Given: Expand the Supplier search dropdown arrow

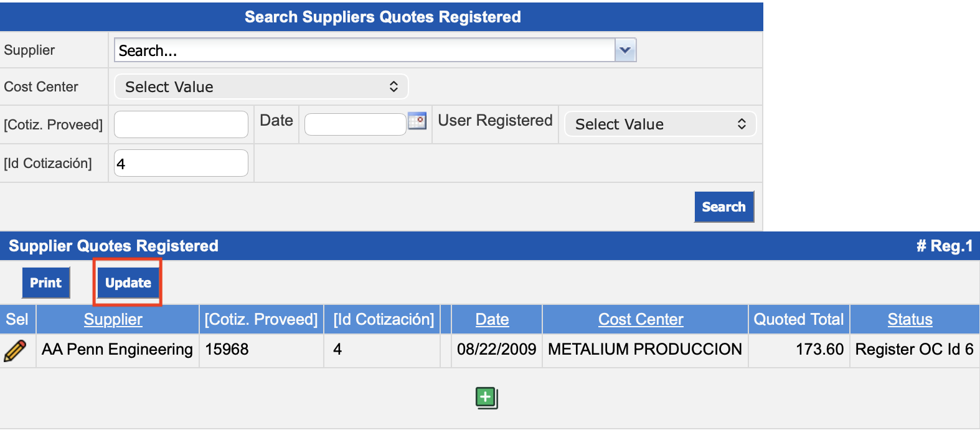Looking at the screenshot, I should tap(625, 50).
